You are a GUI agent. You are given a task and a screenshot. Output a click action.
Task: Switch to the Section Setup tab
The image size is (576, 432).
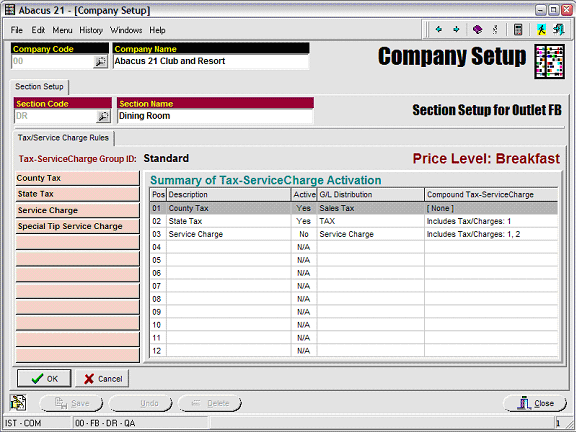(39, 87)
